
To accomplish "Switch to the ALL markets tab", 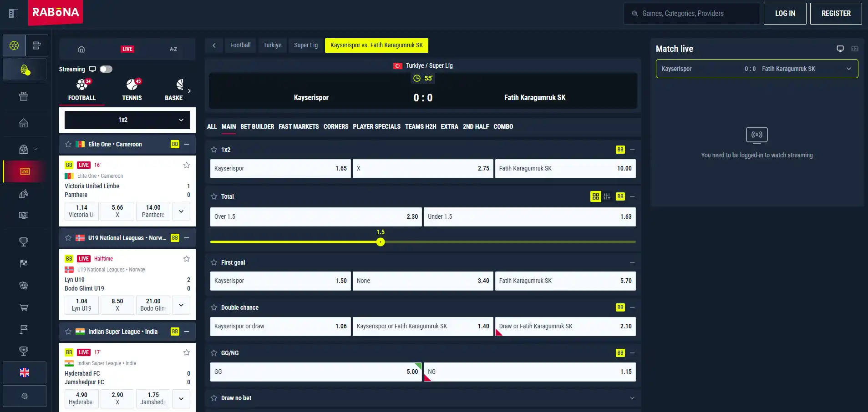I will (212, 126).
